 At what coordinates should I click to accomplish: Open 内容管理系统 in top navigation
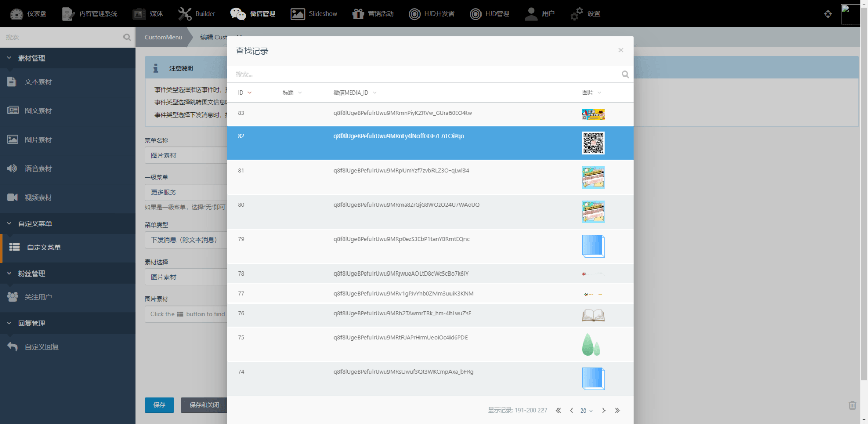(89, 14)
